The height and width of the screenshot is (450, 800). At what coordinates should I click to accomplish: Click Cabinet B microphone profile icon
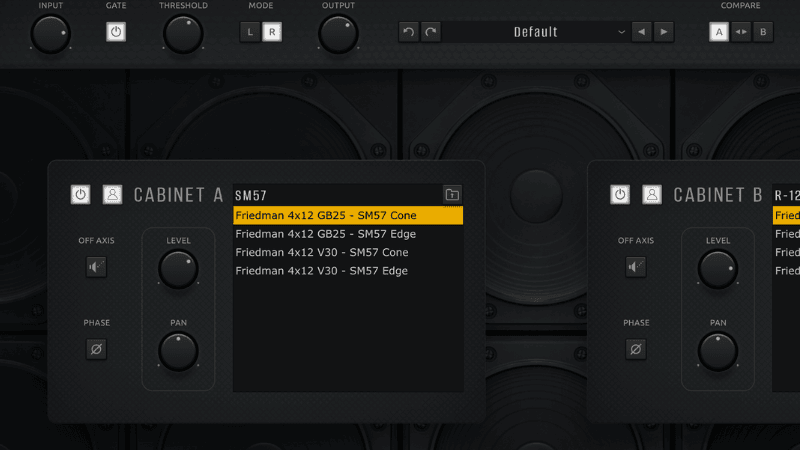(652, 194)
